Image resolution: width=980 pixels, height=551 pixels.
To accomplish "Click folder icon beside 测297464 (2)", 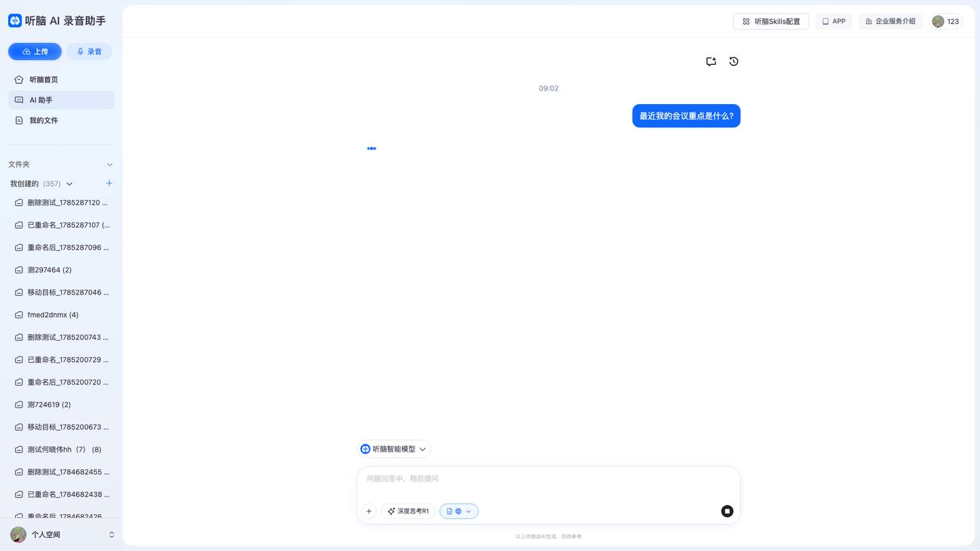I will point(19,270).
